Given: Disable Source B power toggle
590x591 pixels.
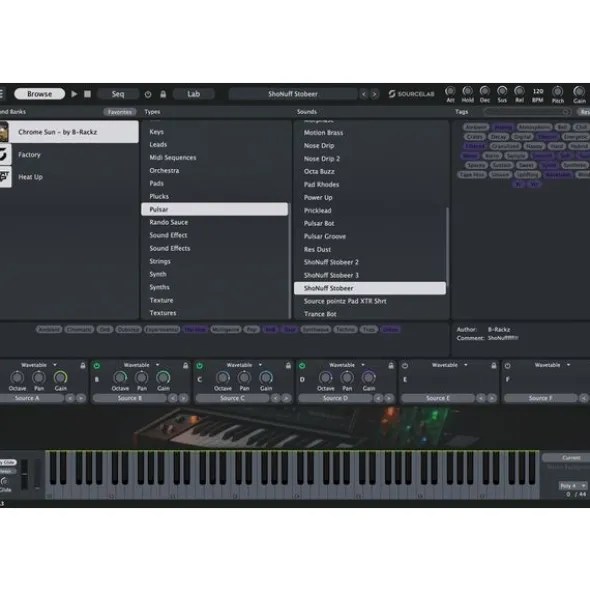Looking at the screenshot, I should [97, 366].
